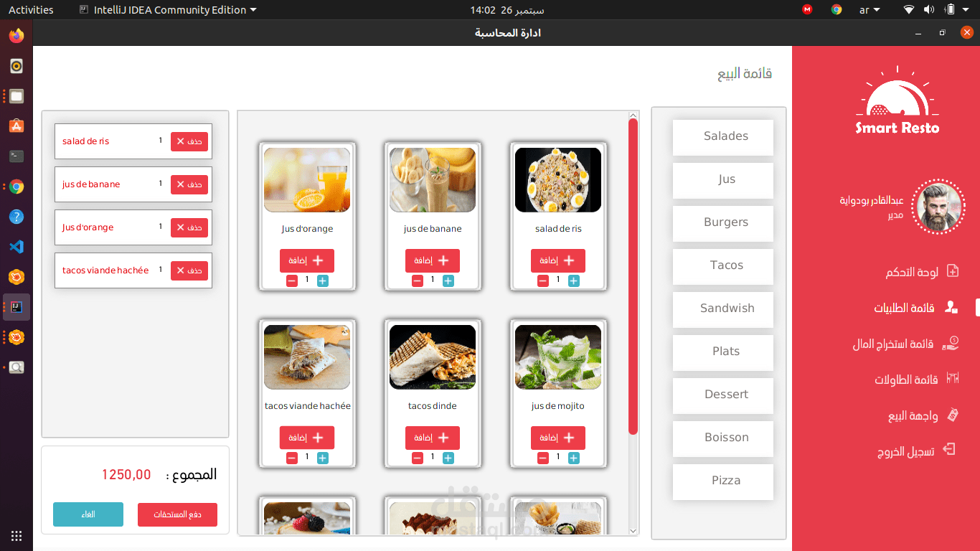Click the price-tag icon beside واجهة البيع
Viewport: 980px width, 551px height.
pyautogui.click(x=953, y=415)
